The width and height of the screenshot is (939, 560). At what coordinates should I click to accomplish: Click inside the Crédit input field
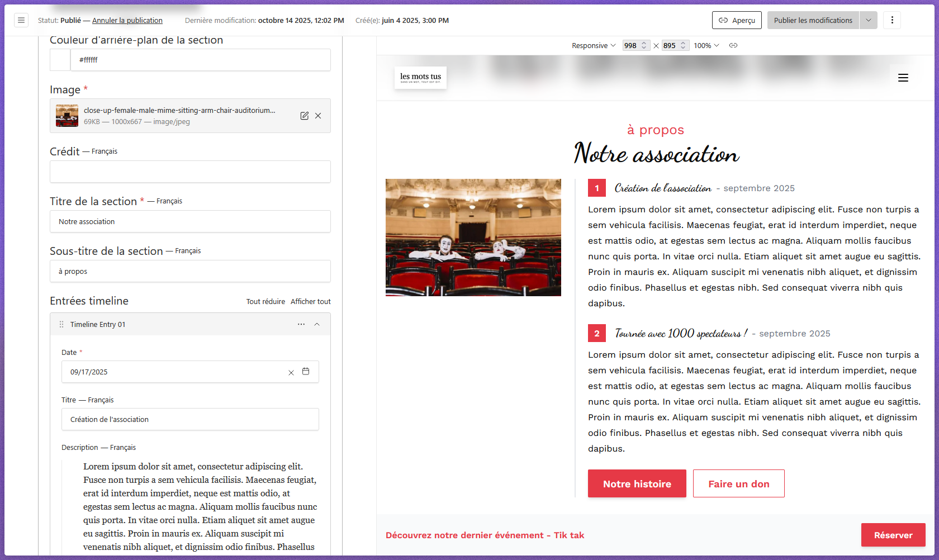pyautogui.click(x=190, y=172)
